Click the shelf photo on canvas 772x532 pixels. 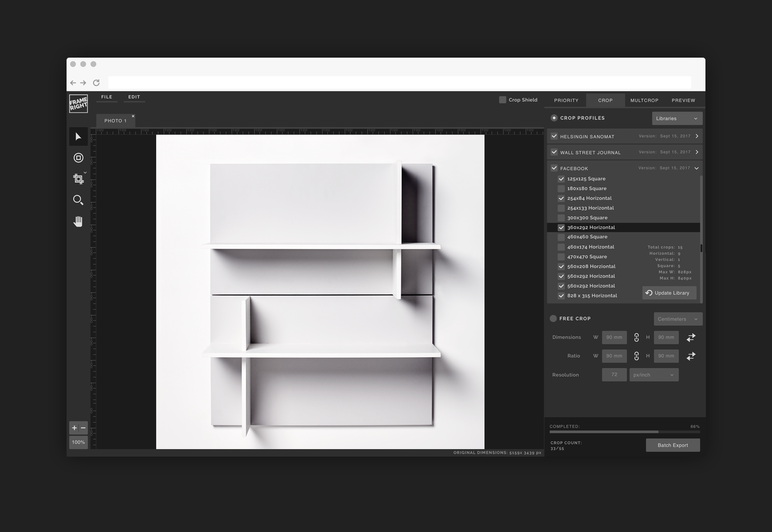pyautogui.click(x=320, y=292)
